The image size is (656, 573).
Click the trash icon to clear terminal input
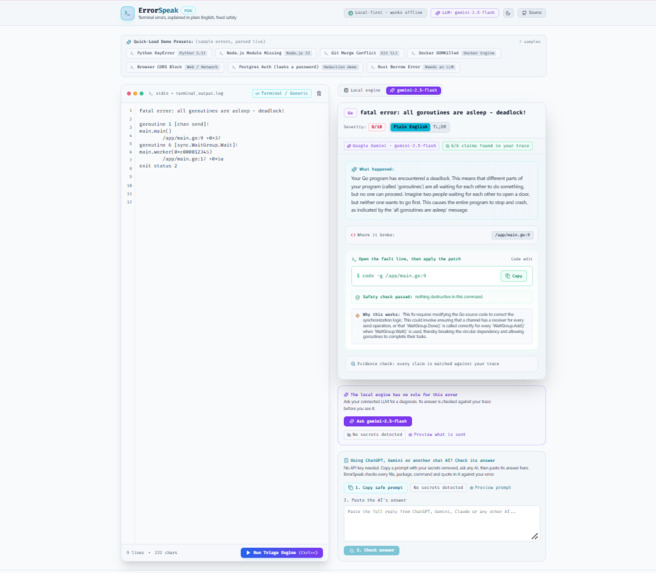point(319,93)
